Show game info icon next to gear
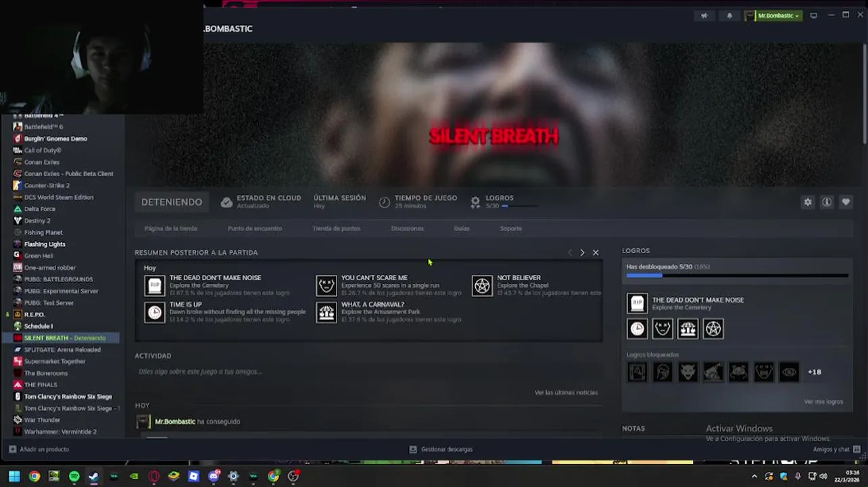Viewport: 868px width, 487px height. [x=827, y=202]
